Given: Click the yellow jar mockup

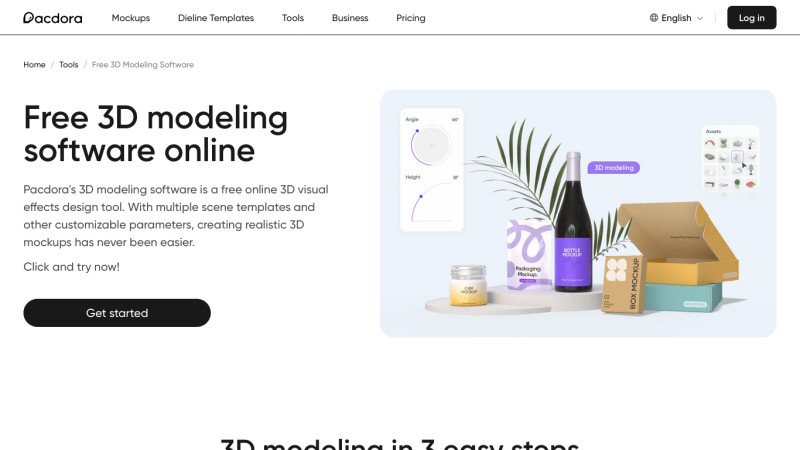Looking at the screenshot, I should pos(468,285).
